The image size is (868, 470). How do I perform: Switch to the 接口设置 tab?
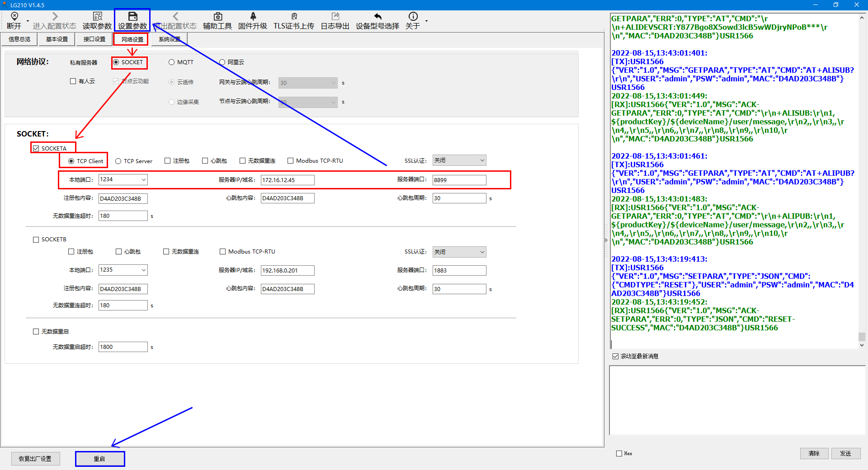(x=94, y=39)
